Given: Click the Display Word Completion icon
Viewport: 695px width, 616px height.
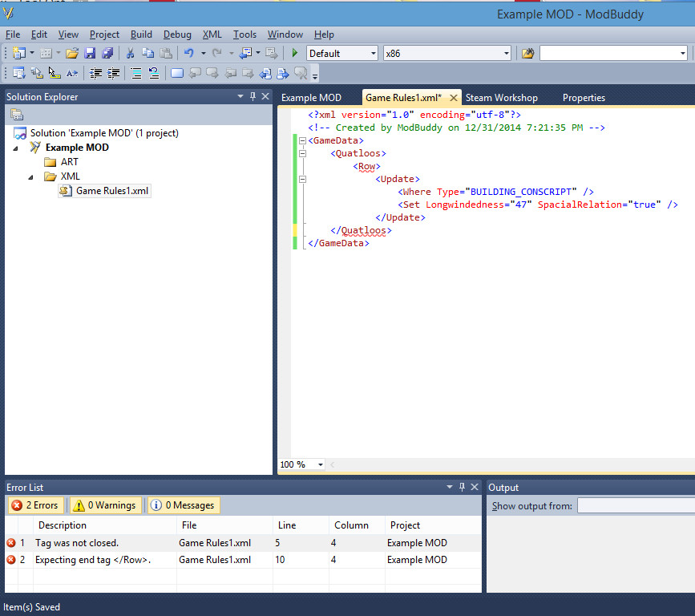Looking at the screenshot, I should click(72, 73).
